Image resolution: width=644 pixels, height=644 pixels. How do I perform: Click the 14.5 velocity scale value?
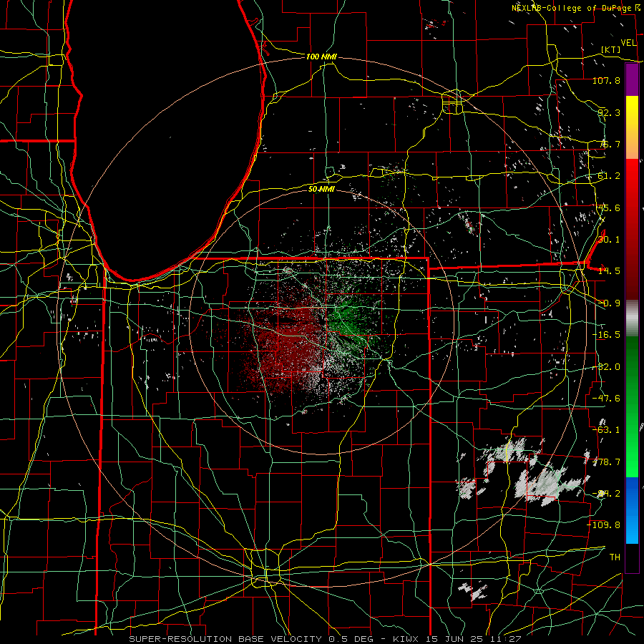click(x=609, y=271)
